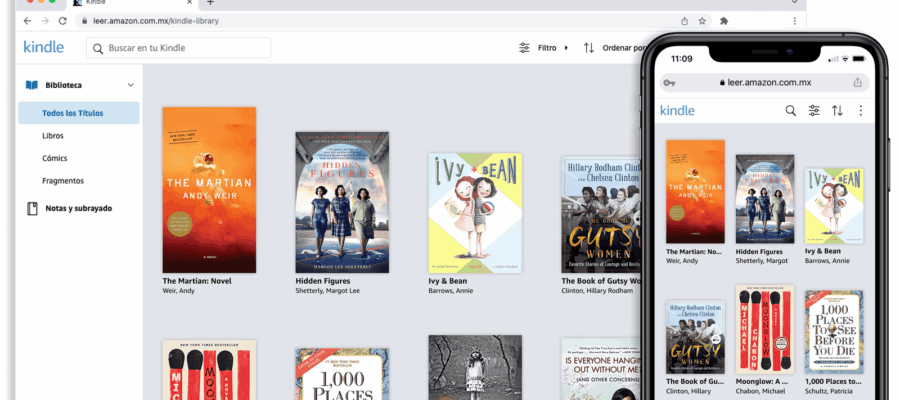Open the browser extensions puzzle icon
This screenshot has width=900, height=400.
(x=724, y=21)
